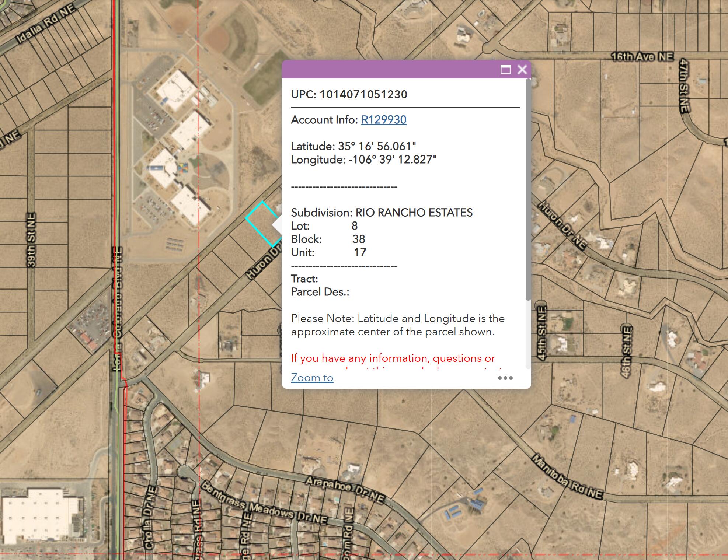Click the Huron Dr NE label right of popup
This screenshot has width=728, height=560.
pyautogui.click(x=563, y=225)
